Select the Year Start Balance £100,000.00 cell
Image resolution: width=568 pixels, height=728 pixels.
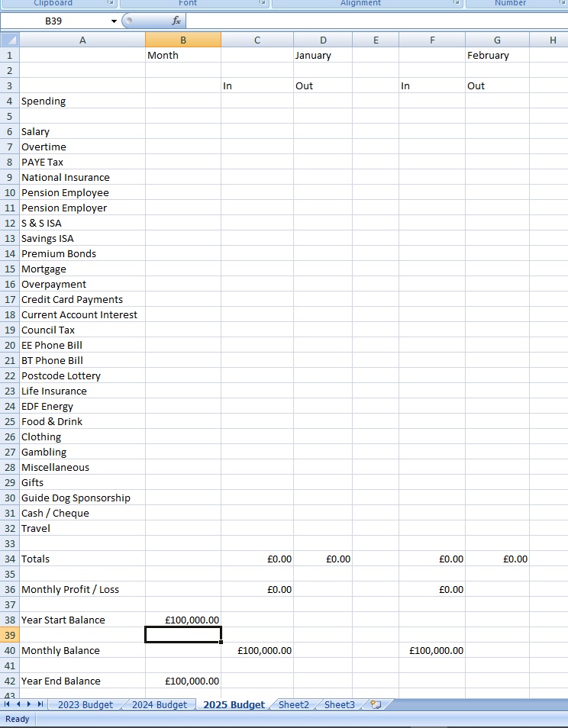click(x=183, y=620)
